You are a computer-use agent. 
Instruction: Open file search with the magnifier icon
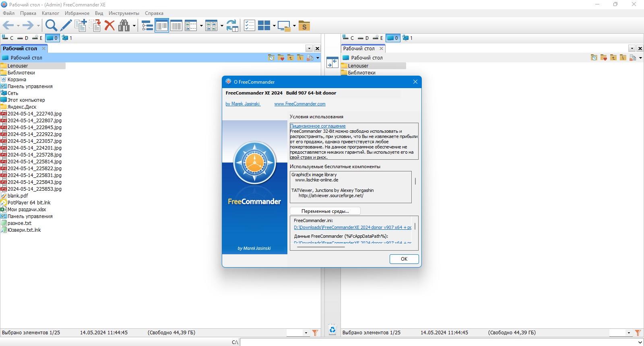(x=51, y=26)
